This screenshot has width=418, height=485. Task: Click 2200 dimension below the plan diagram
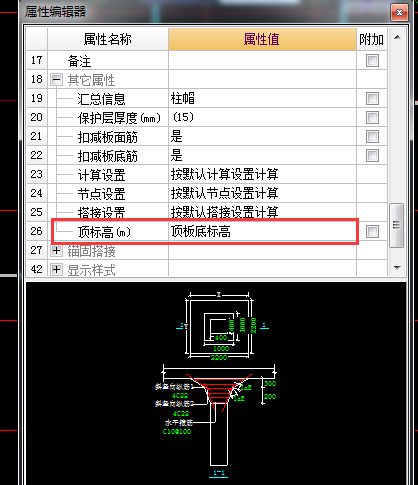tap(219, 358)
